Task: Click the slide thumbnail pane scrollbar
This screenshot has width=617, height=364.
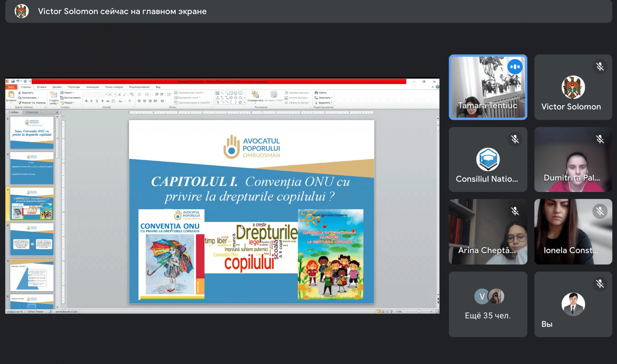Action: point(57,138)
